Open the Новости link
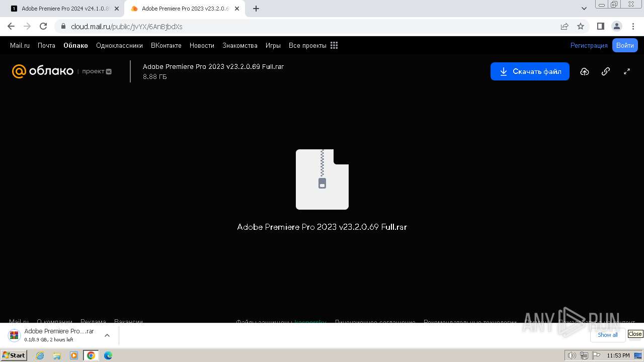Viewport: 644px width, 362px height. click(x=202, y=45)
